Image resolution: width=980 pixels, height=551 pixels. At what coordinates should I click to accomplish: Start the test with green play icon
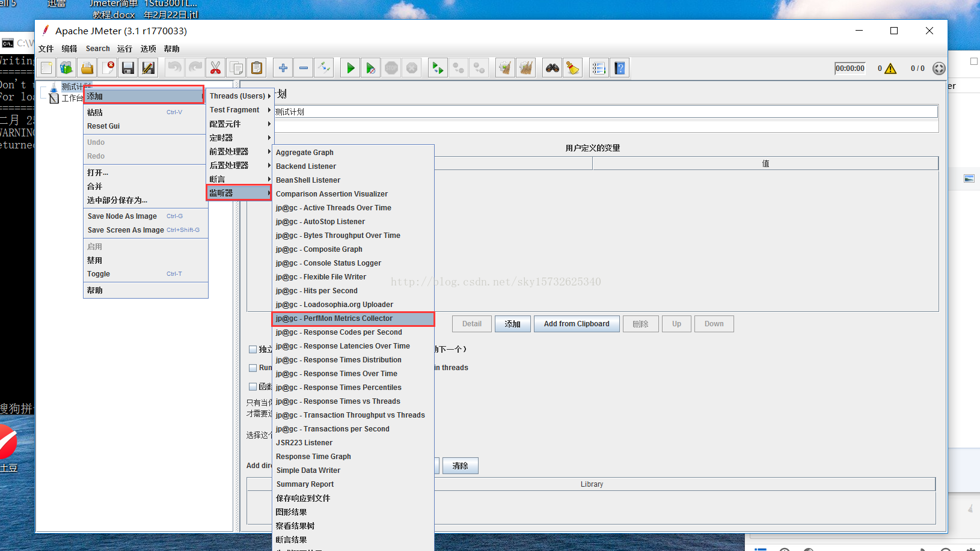[351, 68]
